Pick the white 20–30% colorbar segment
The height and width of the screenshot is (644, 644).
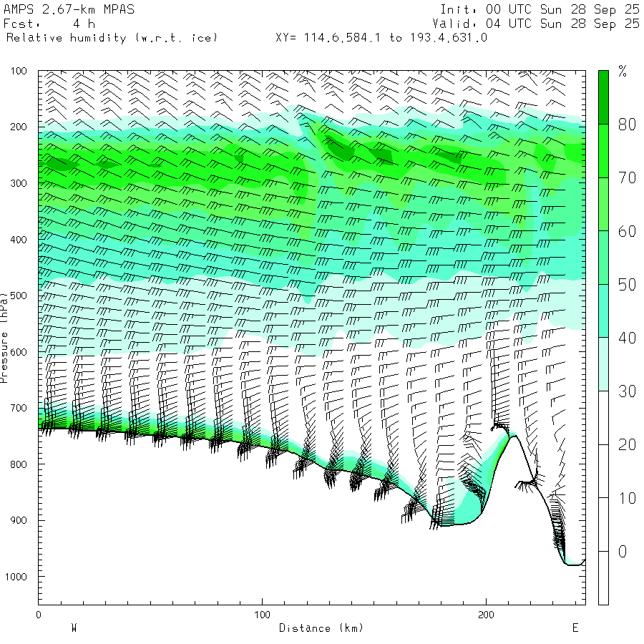[x=603, y=418]
